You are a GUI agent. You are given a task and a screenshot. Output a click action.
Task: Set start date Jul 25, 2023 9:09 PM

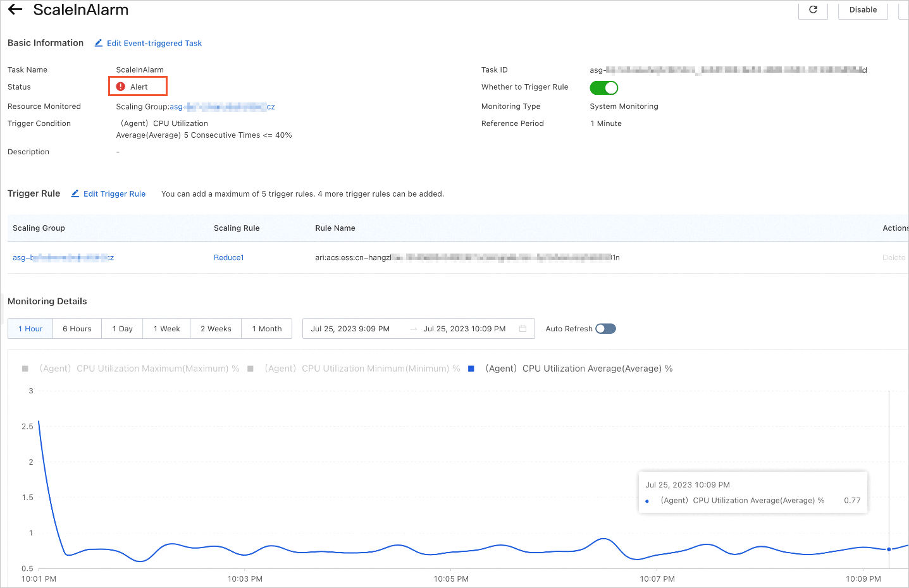click(x=350, y=329)
